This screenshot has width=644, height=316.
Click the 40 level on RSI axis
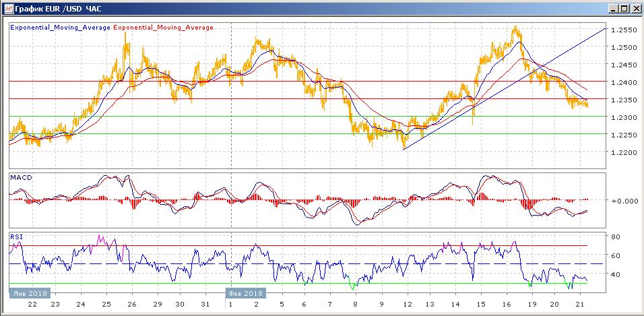[x=616, y=275]
